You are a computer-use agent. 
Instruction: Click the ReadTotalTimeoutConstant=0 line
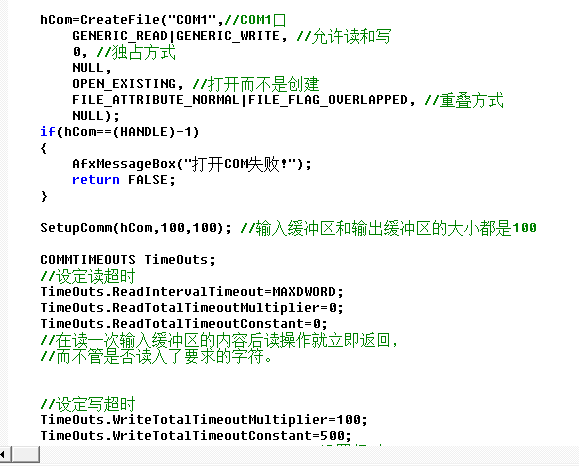(184, 324)
